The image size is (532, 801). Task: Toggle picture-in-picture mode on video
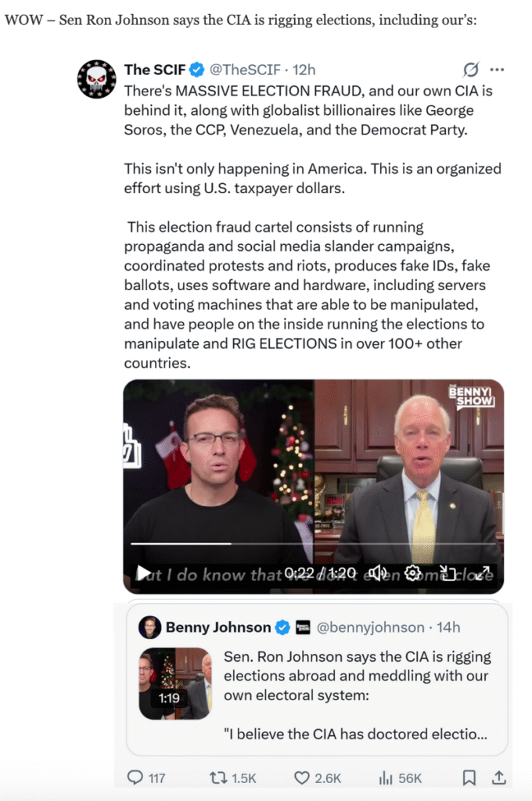pos(448,573)
